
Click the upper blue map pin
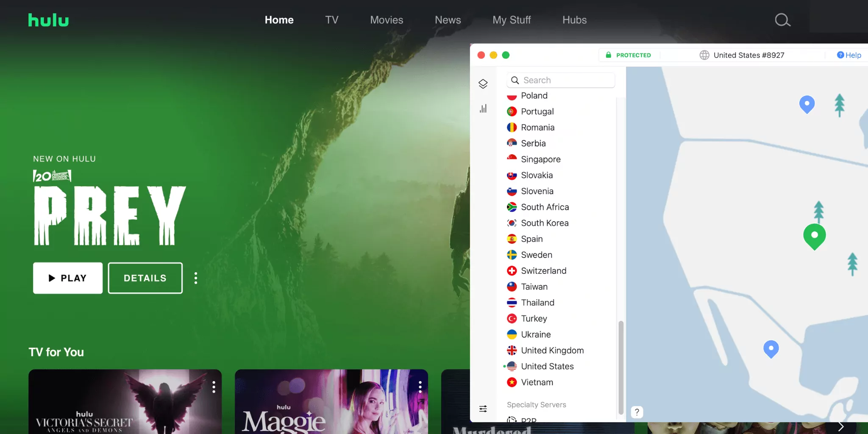click(x=807, y=104)
